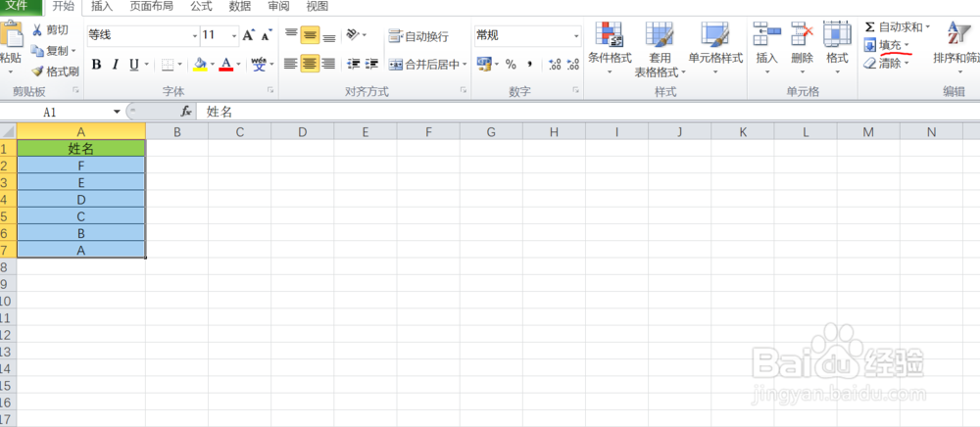Click the Cut scissors icon
The image size is (980, 427).
[x=37, y=30]
